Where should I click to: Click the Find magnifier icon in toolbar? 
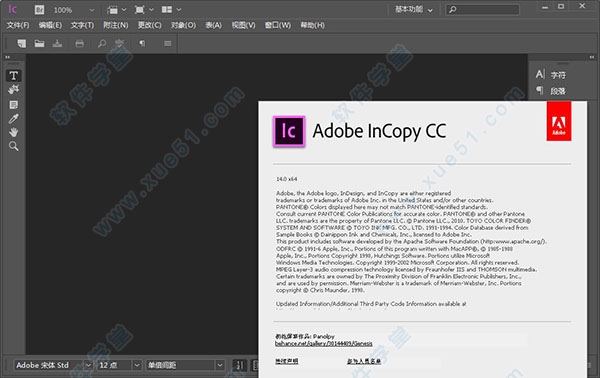pyautogui.click(x=102, y=43)
